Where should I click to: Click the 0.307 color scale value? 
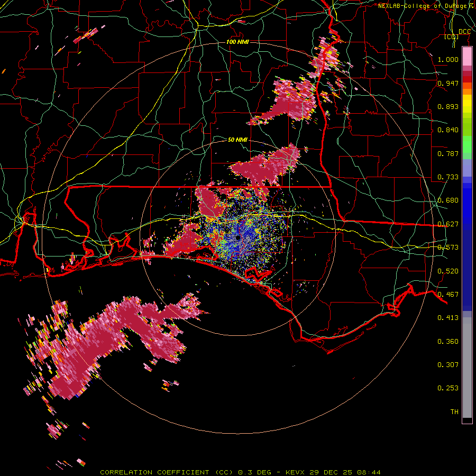point(448,364)
